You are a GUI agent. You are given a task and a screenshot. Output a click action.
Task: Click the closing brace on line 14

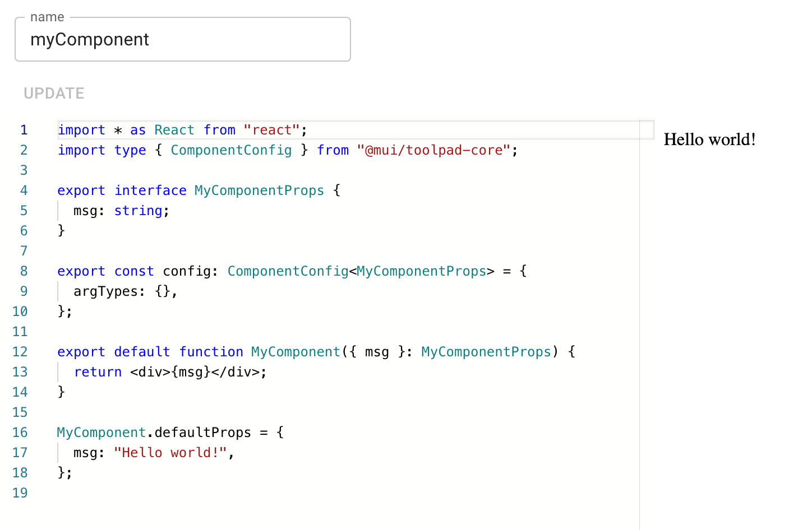[61, 392]
